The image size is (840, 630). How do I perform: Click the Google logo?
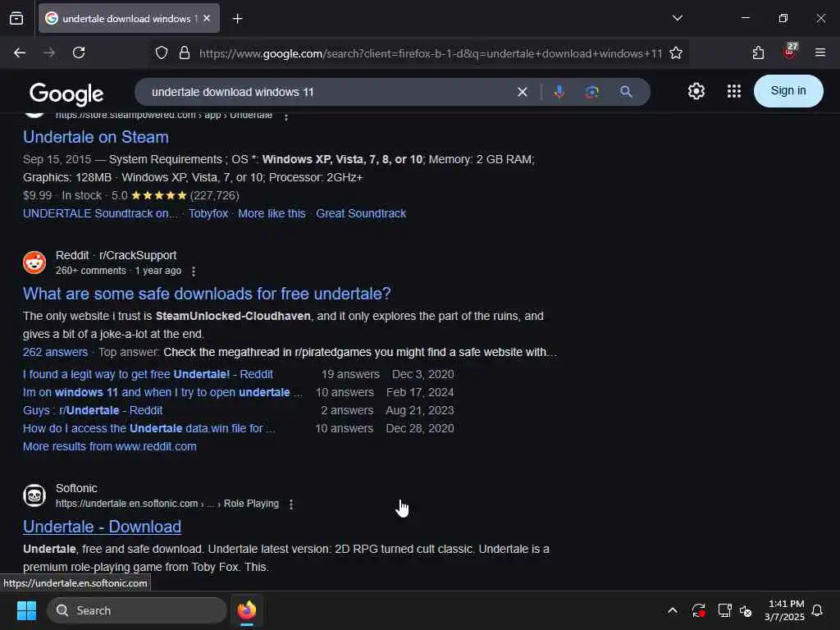pyautogui.click(x=66, y=94)
